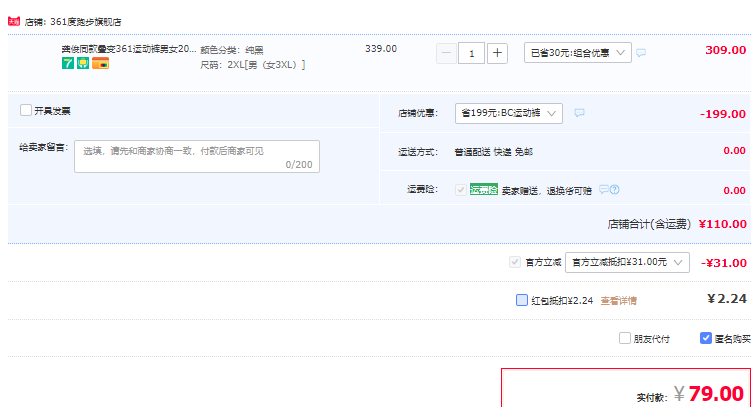Screen dimensions: 753x407
Task: Open the 查看详情 link for red packet
Action: click(x=619, y=301)
